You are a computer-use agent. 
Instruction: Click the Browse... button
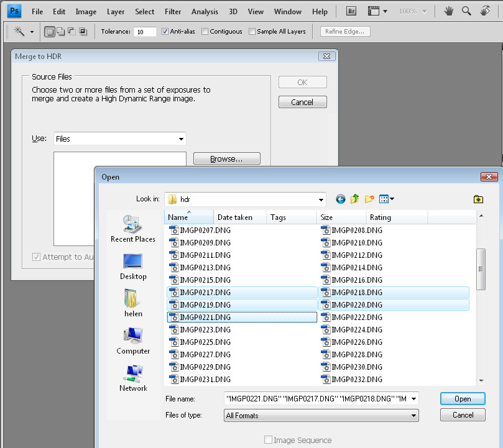coord(227,158)
